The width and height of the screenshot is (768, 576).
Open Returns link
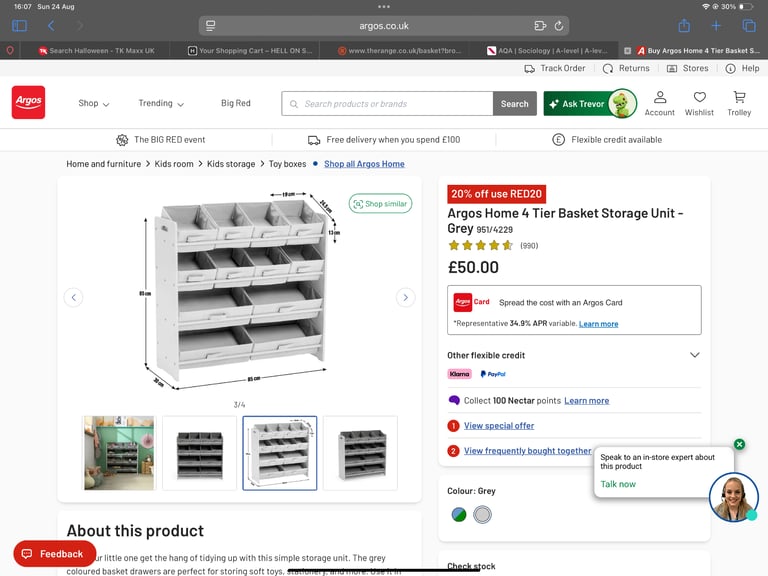[x=626, y=69]
